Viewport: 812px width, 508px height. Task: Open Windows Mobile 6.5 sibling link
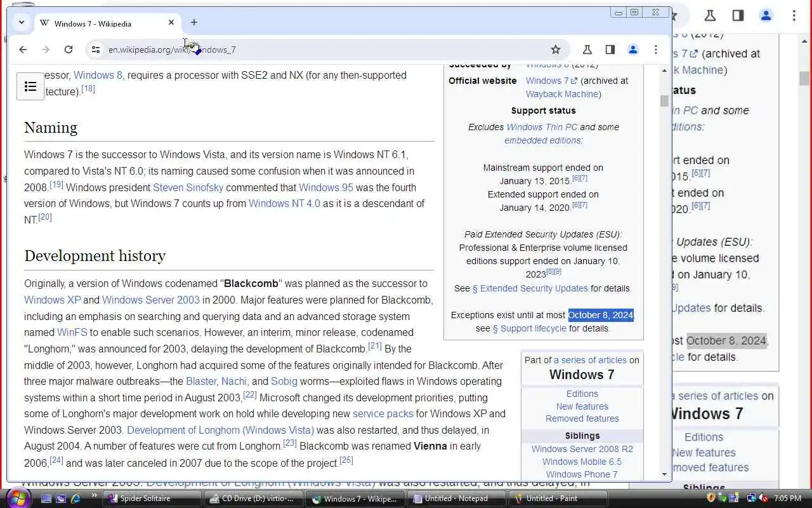tap(582, 462)
